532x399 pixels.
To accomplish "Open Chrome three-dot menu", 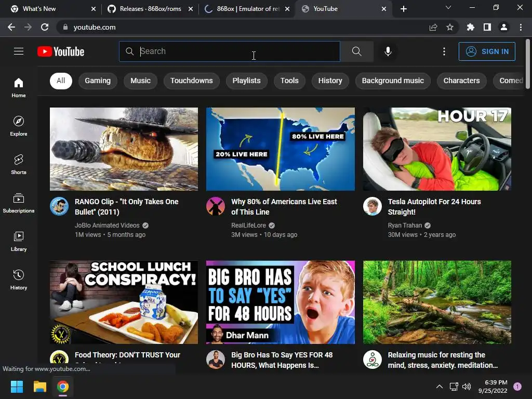I will tap(521, 27).
